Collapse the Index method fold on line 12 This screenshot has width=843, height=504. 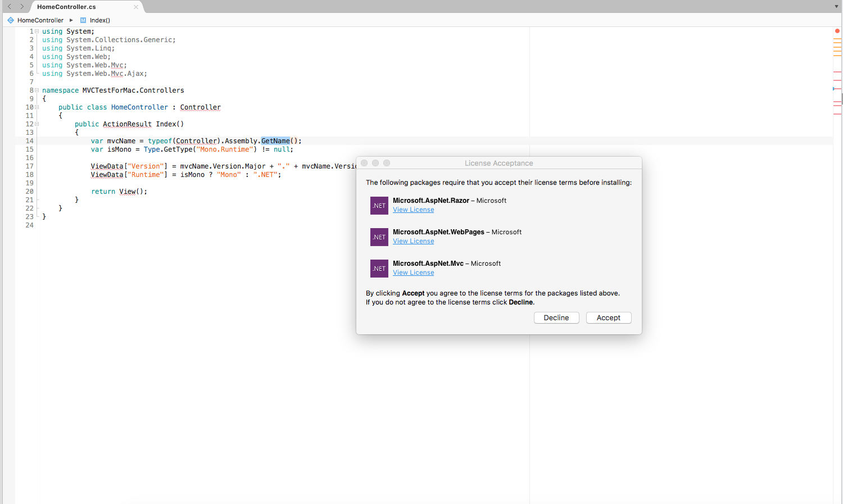point(37,124)
